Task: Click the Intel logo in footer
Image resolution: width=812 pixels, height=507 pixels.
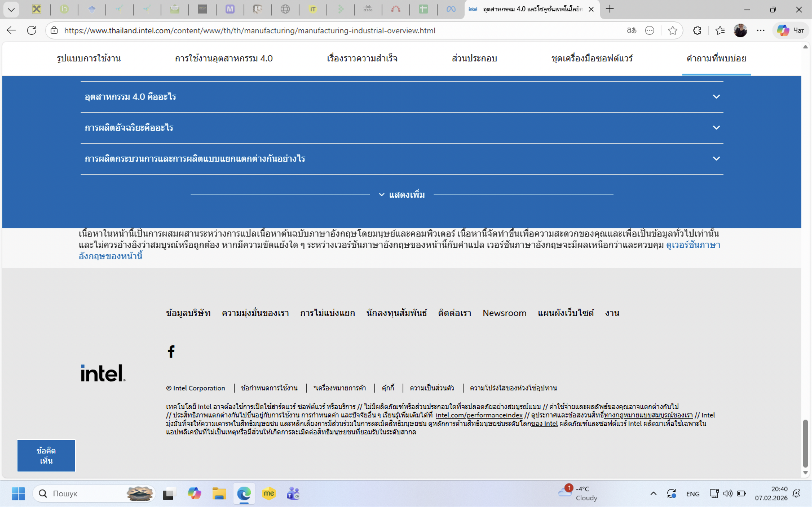Action: 103,373
